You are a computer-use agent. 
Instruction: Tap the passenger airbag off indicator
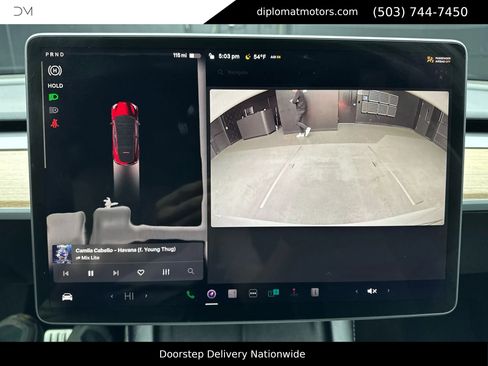[439, 60]
